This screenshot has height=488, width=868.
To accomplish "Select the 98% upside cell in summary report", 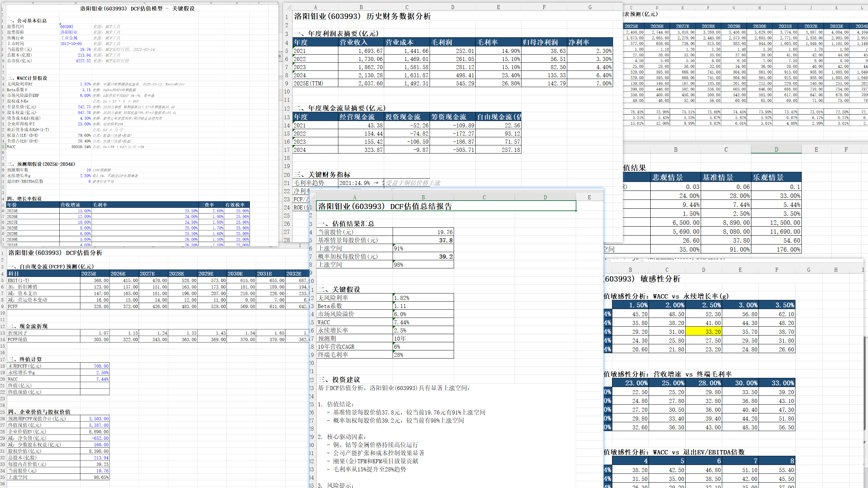I will pyautogui.click(x=423, y=265).
